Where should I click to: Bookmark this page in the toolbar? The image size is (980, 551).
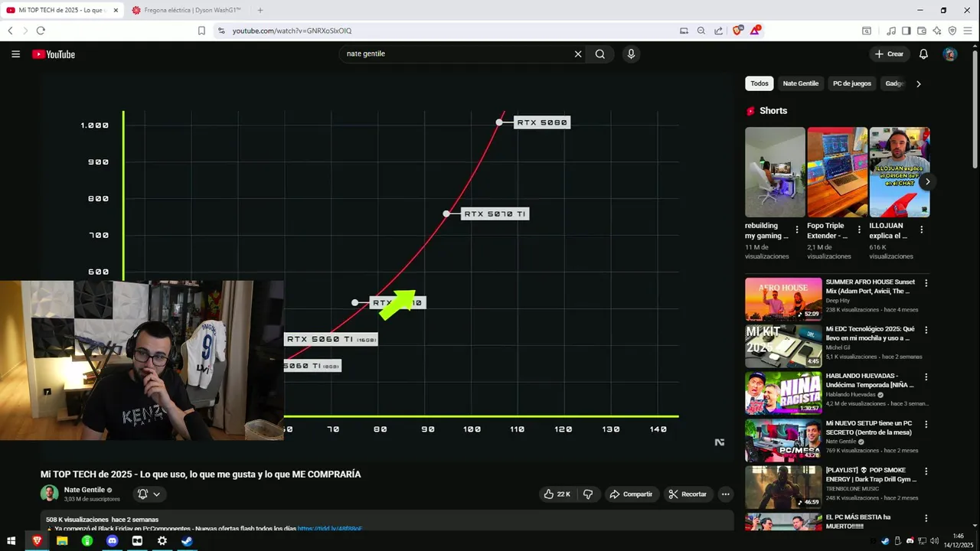click(201, 31)
